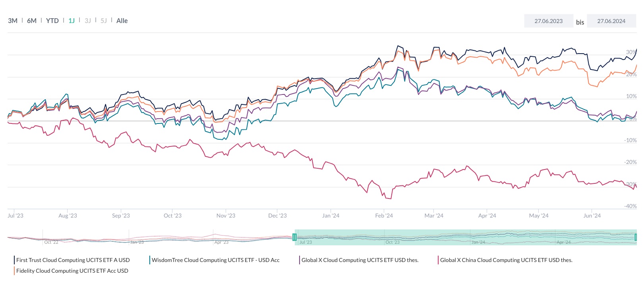Toggle First Trust Cloud Computing legend entry
The height and width of the screenshot is (287, 644).
[x=73, y=260]
